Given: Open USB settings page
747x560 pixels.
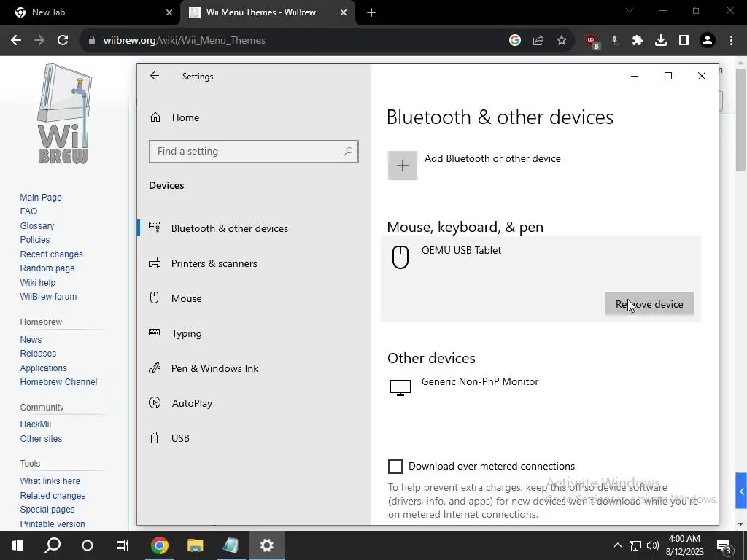Looking at the screenshot, I should (x=253, y=438).
